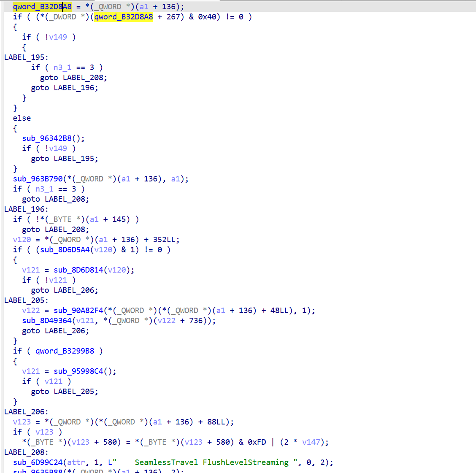
Task: Click the v149 variable name
Action: (58, 37)
